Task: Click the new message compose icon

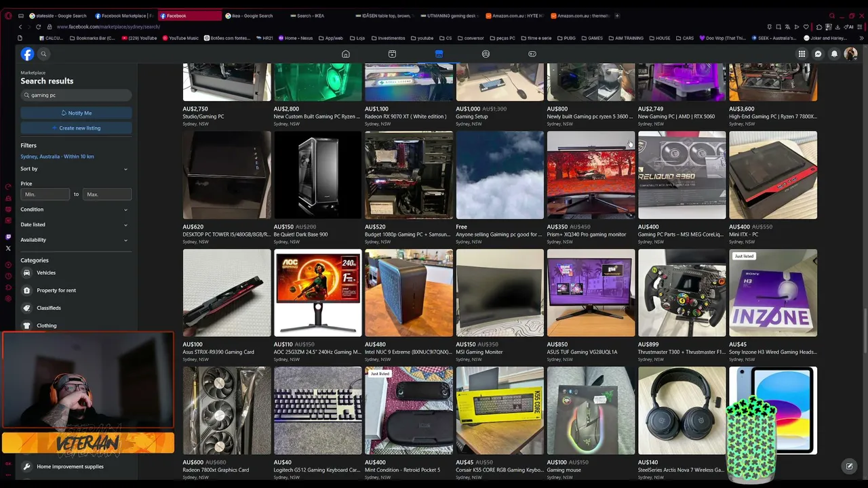Action: point(849,466)
